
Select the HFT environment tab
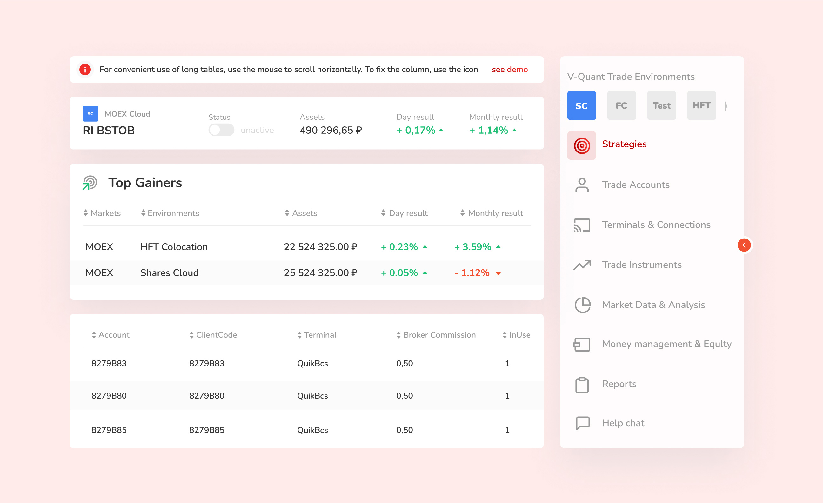(701, 105)
